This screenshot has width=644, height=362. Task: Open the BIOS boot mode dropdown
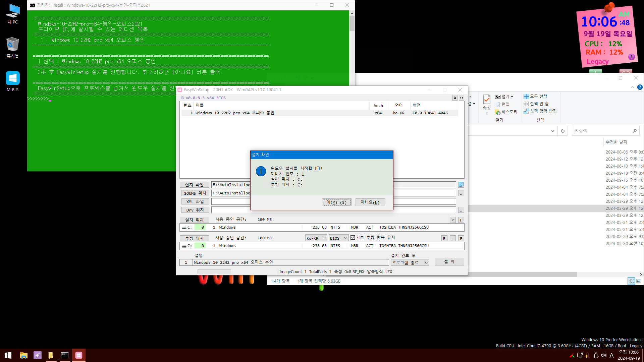(x=338, y=238)
